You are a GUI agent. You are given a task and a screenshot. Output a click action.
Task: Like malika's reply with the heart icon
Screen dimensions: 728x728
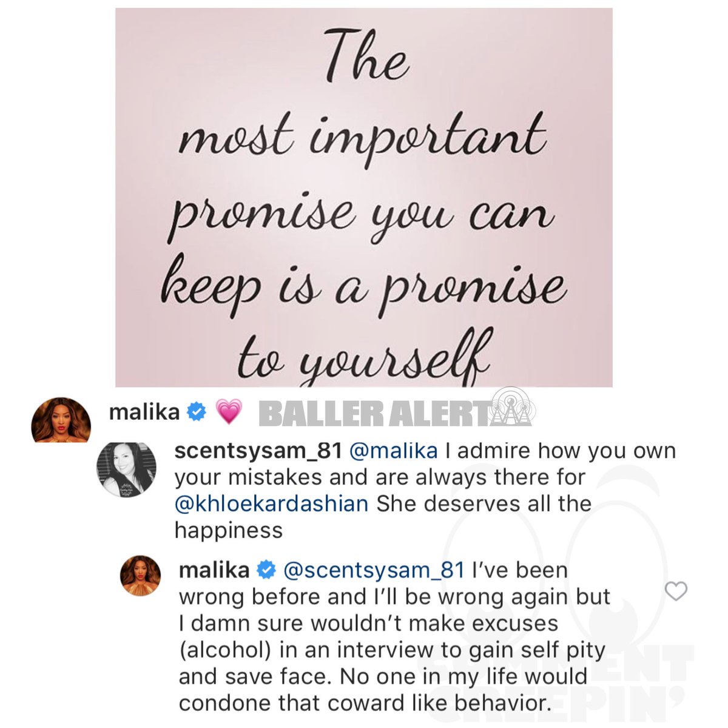[x=676, y=591]
